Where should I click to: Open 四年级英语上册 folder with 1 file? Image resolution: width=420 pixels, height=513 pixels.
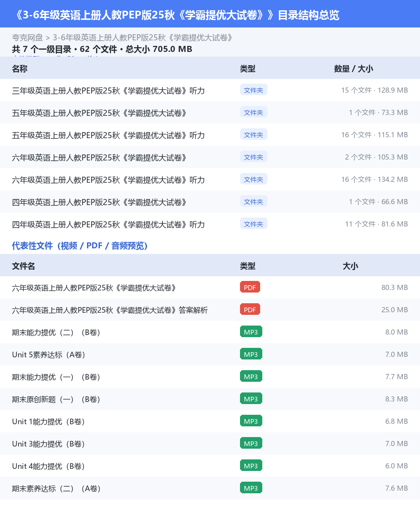(x=99, y=202)
